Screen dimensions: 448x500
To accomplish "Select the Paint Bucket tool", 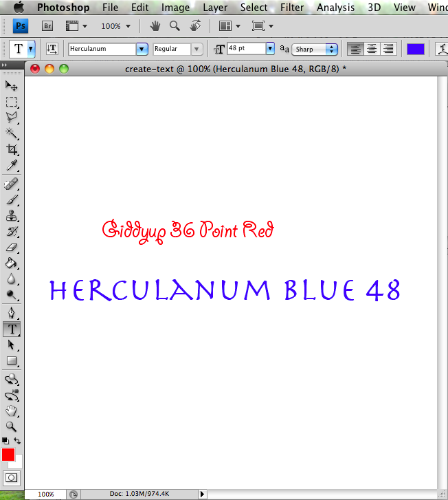I will point(12,263).
